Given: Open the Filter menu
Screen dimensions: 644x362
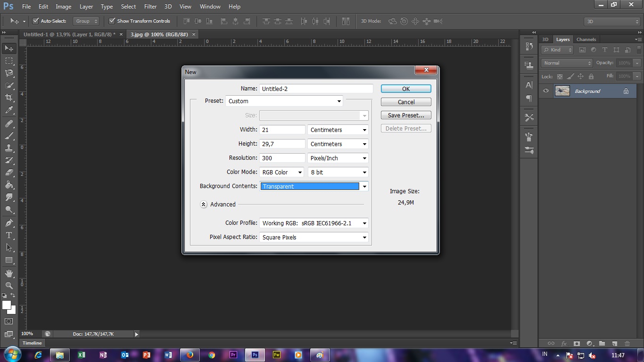Looking at the screenshot, I should pyautogui.click(x=150, y=7).
